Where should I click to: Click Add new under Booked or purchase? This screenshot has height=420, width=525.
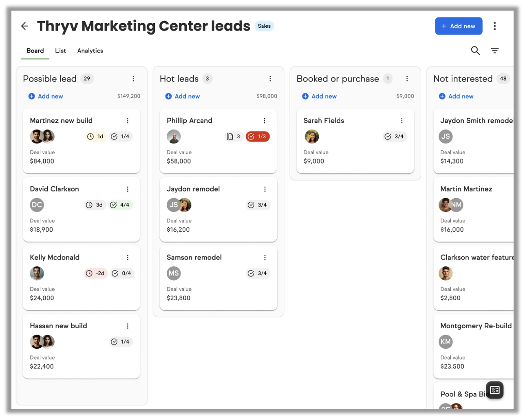[320, 96]
